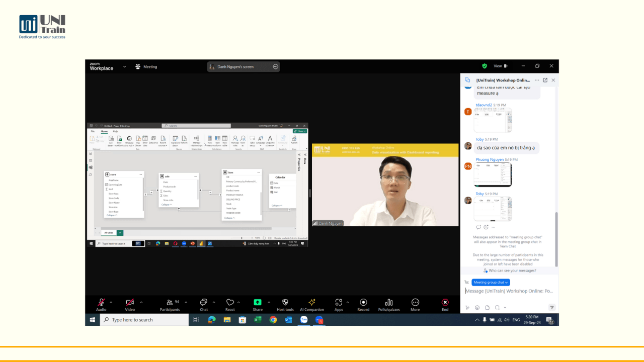Expand the arrow beside Chat
The image size is (644, 362).
pos(214,302)
